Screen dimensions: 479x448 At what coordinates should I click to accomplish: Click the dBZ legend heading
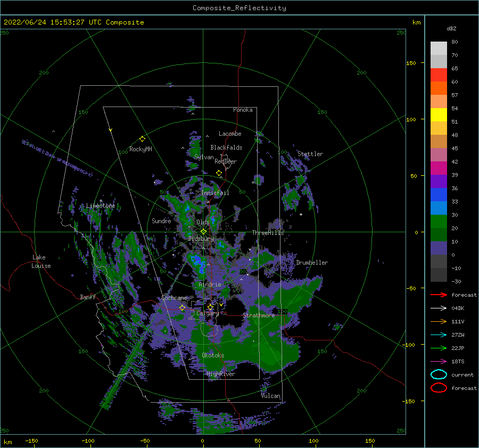point(451,28)
